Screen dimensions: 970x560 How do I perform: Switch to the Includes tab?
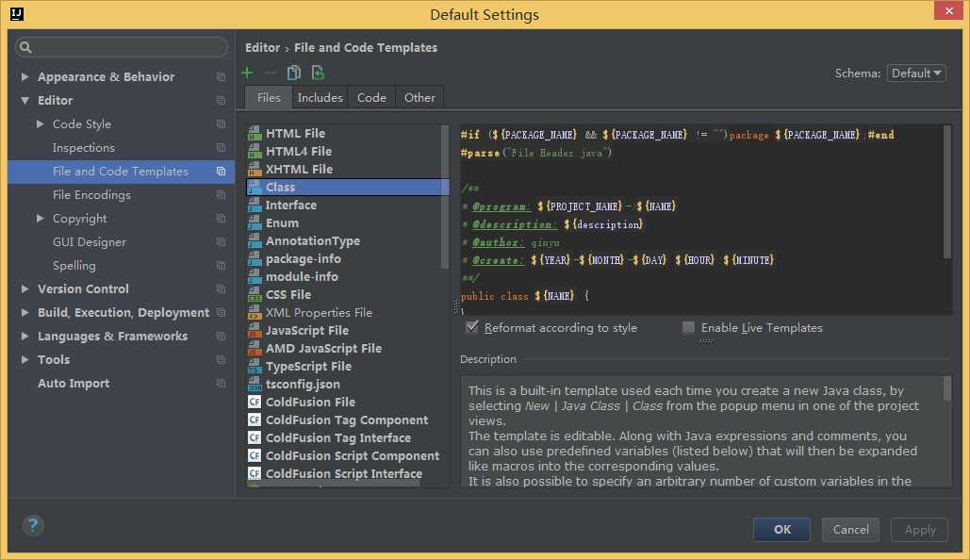click(321, 97)
